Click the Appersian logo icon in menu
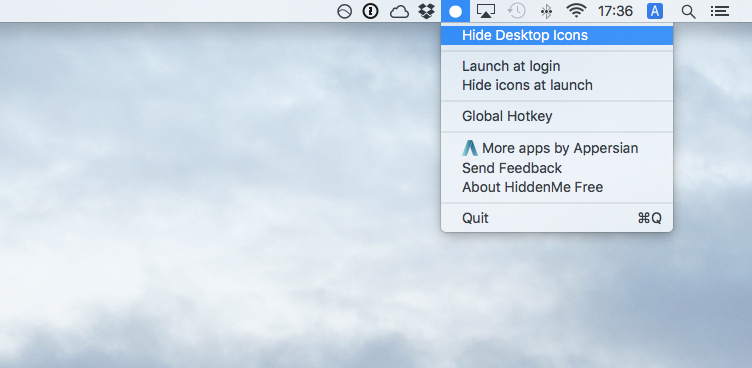Image resolution: width=752 pixels, height=368 pixels. click(470, 148)
